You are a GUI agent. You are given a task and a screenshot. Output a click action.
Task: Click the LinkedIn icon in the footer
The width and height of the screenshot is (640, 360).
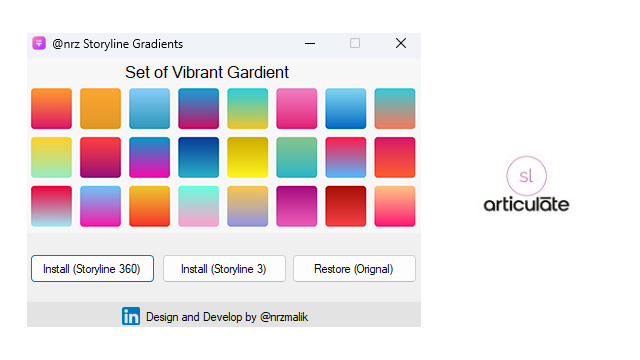coord(131,316)
